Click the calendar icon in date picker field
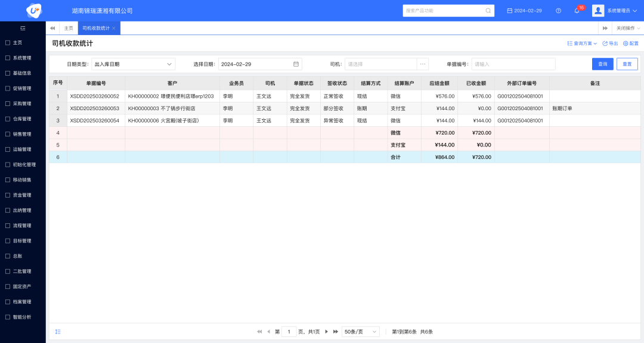The width and height of the screenshot is (644, 343). (296, 64)
